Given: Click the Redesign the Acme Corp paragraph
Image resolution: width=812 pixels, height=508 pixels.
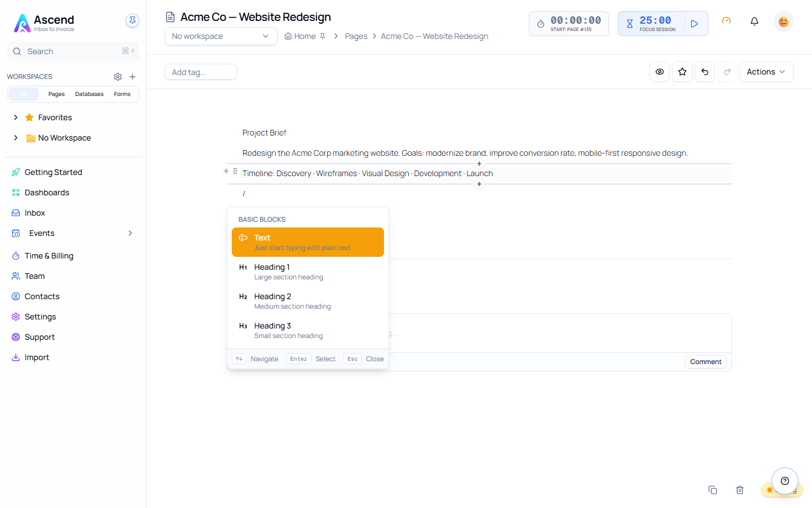Looking at the screenshot, I should (x=465, y=153).
